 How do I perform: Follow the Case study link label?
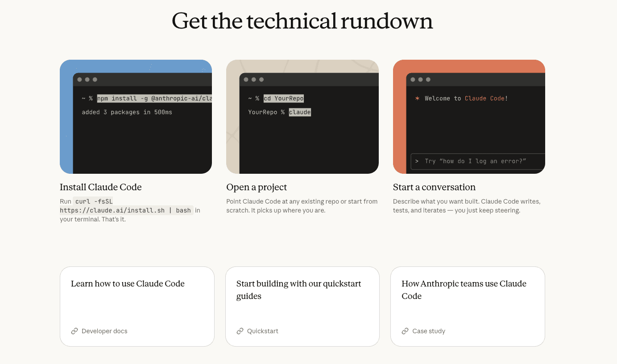[429, 331]
